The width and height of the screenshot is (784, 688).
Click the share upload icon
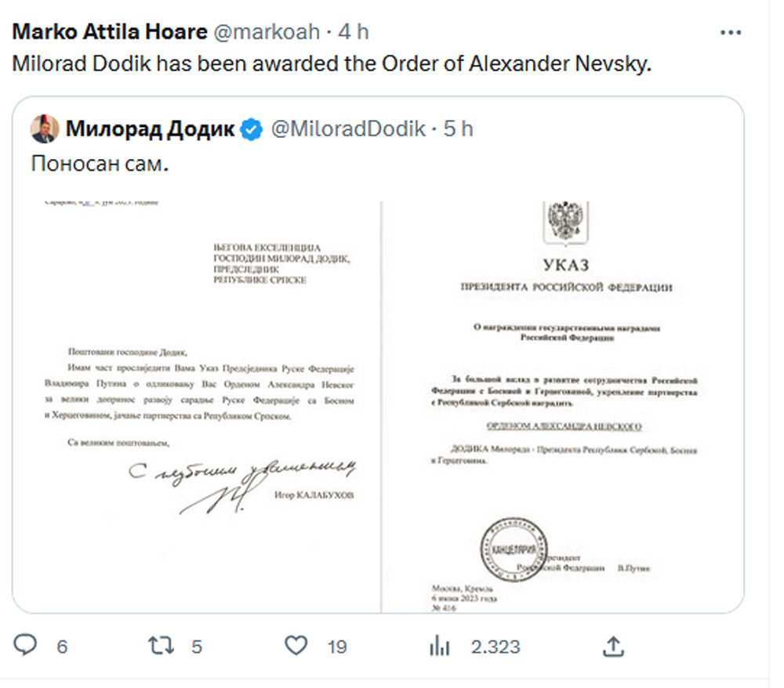614,646
